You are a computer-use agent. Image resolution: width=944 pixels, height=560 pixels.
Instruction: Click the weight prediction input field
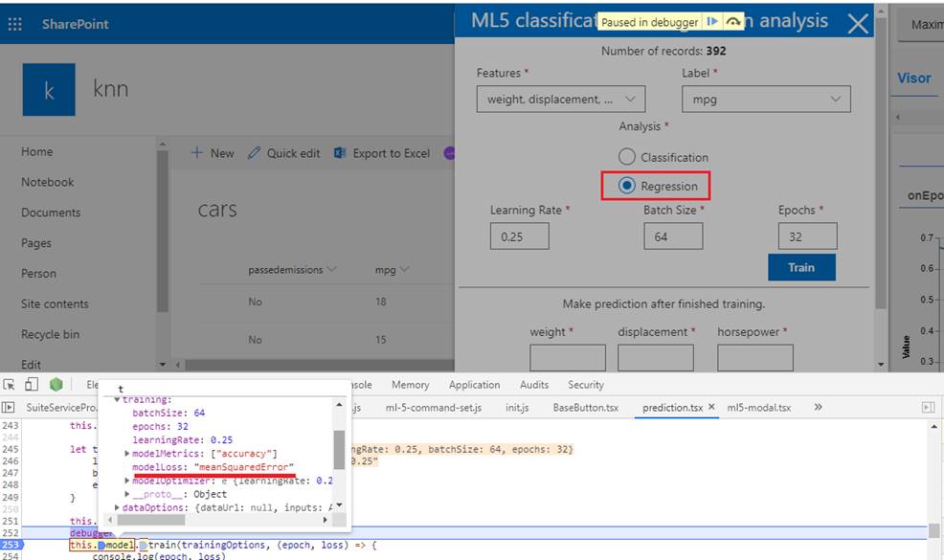(x=568, y=358)
